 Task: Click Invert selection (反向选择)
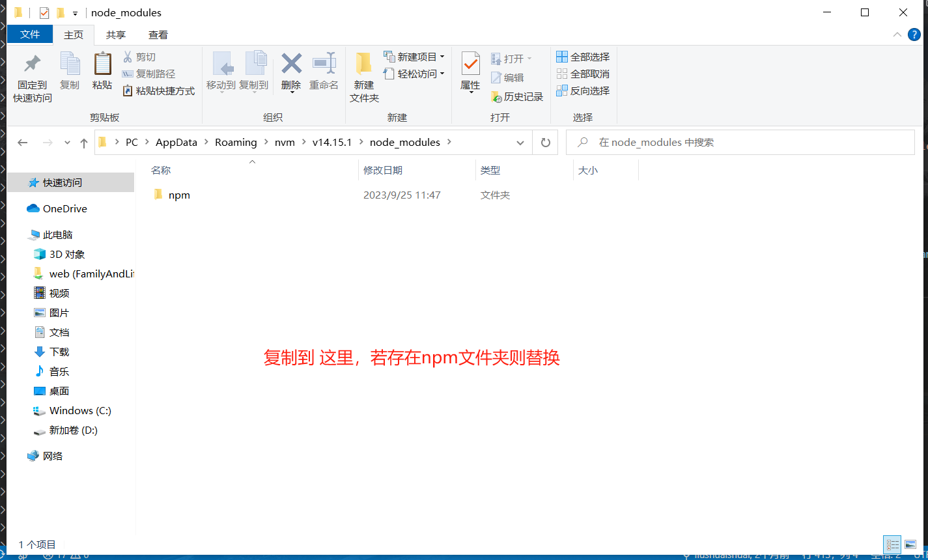coord(583,91)
